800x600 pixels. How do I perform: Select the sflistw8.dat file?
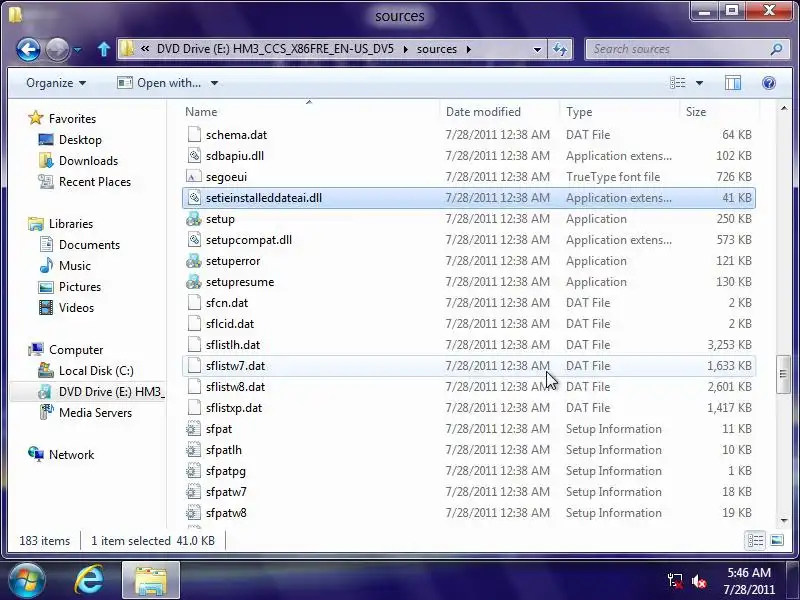tap(468, 387)
